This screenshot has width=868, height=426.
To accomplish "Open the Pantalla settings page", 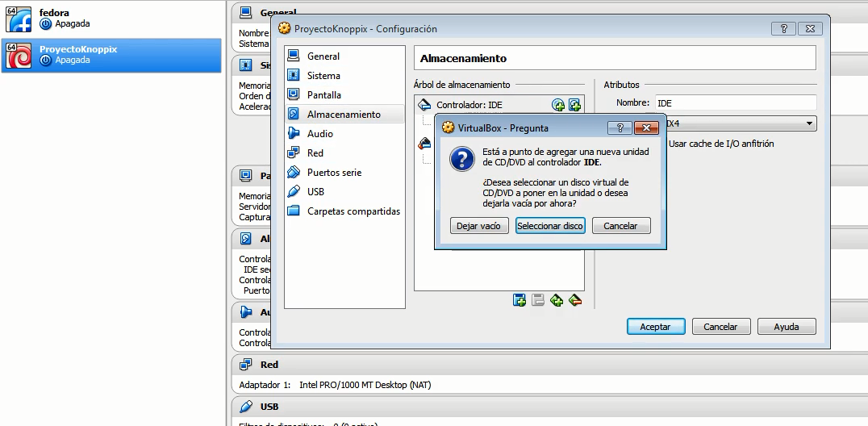I will (345, 94).
